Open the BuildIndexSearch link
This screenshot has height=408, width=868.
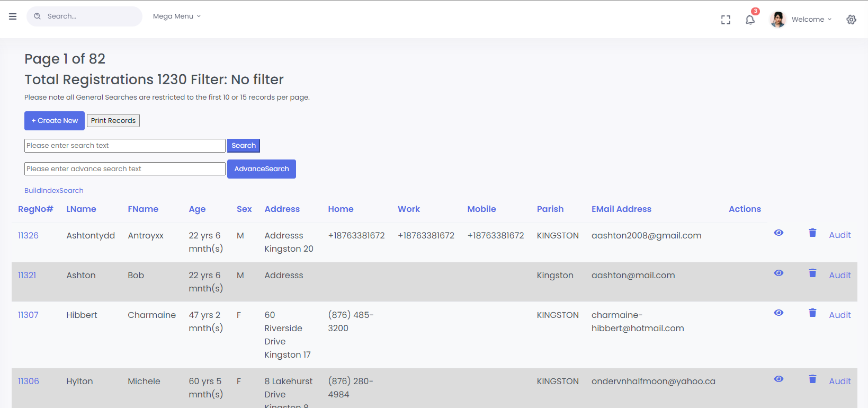[x=54, y=190]
